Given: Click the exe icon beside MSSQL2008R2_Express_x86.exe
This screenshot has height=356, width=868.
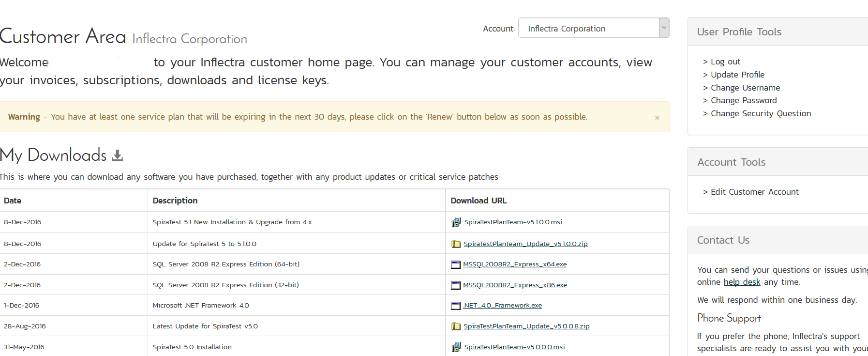Looking at the screenshot, I should pyautogui.click(x=455, y=285).
